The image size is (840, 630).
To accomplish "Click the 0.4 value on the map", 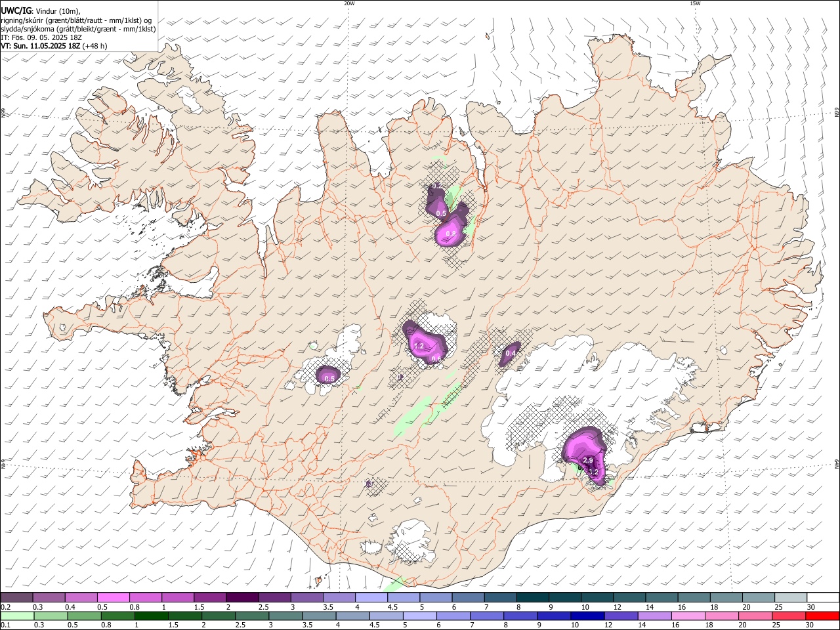I will [511, 354].
